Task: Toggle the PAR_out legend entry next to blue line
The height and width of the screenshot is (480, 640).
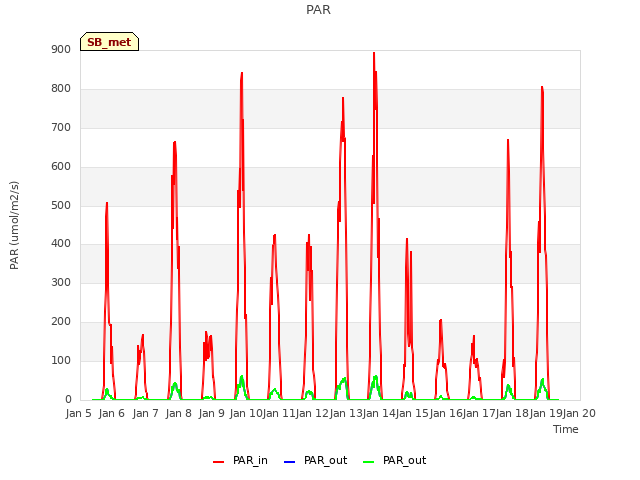Action: click(315, 461)
